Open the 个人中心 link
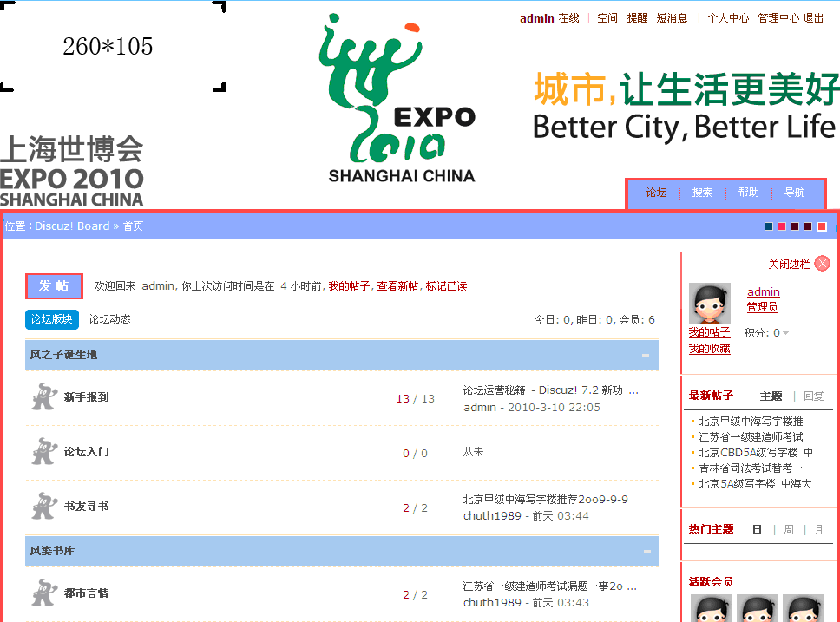 click(728, 18)
